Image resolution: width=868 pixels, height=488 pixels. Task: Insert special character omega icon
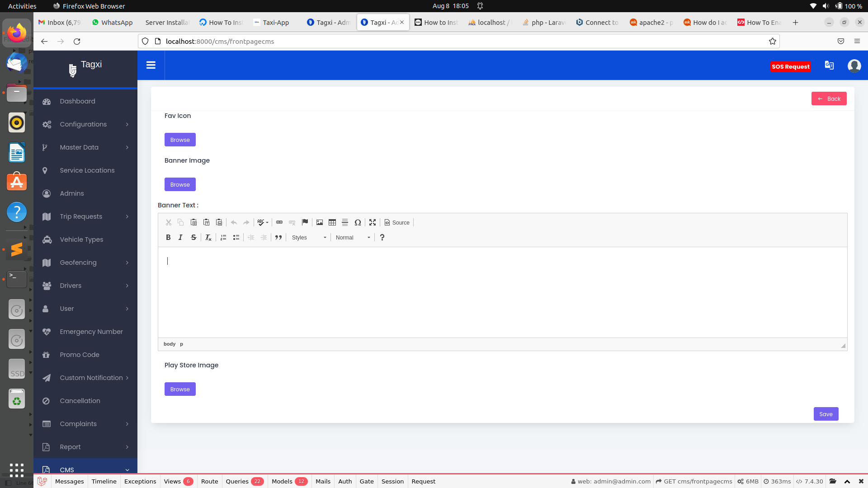(x=358, y=222)
